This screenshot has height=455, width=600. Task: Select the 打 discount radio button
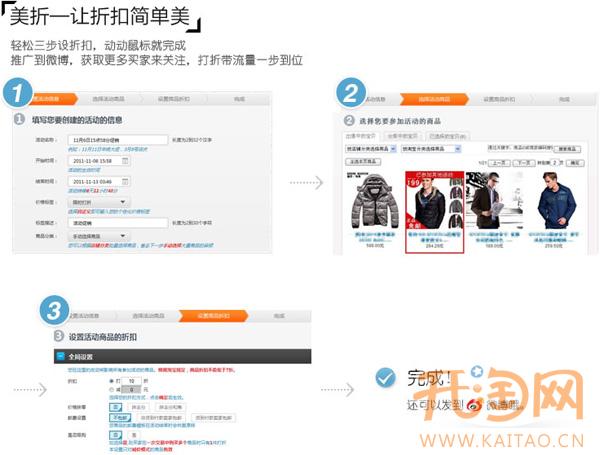tap(110, 381)
